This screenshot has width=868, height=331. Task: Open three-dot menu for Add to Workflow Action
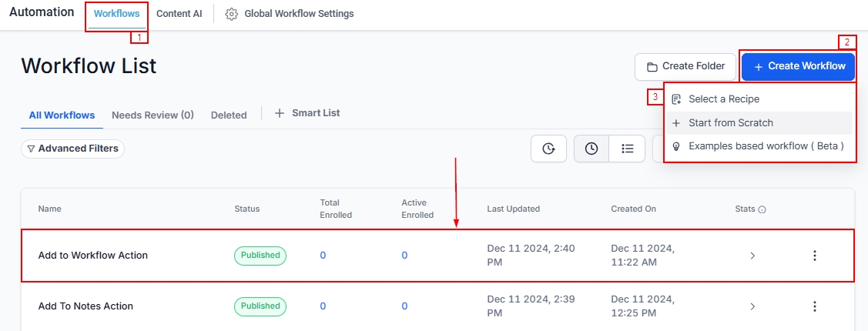[x=814, y=256]
